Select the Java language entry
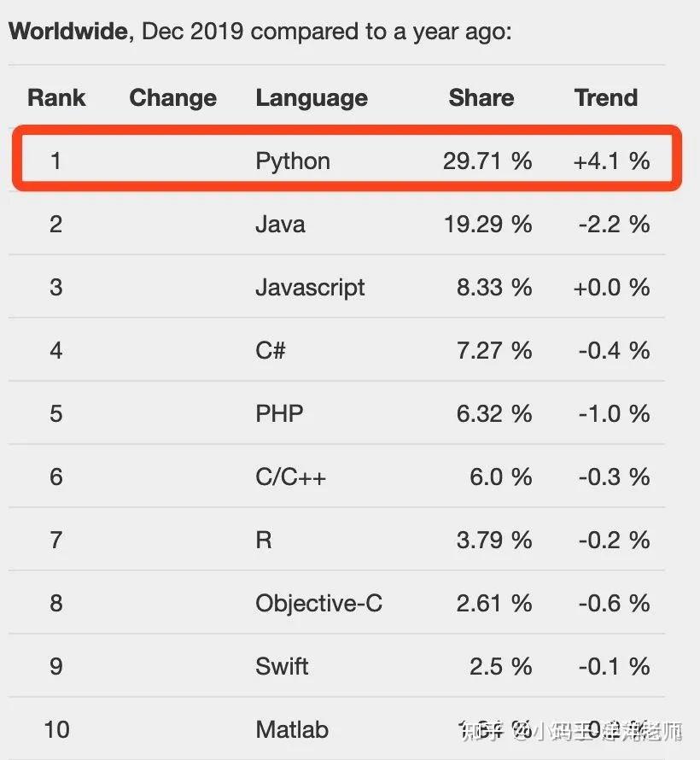The image size is (700, 760). tap(280, 224)
